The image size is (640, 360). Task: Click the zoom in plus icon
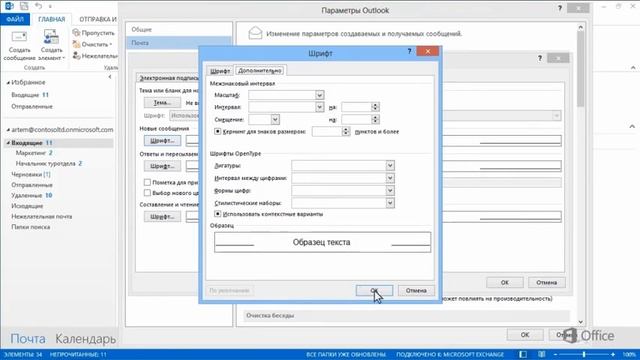coord(613,354)
